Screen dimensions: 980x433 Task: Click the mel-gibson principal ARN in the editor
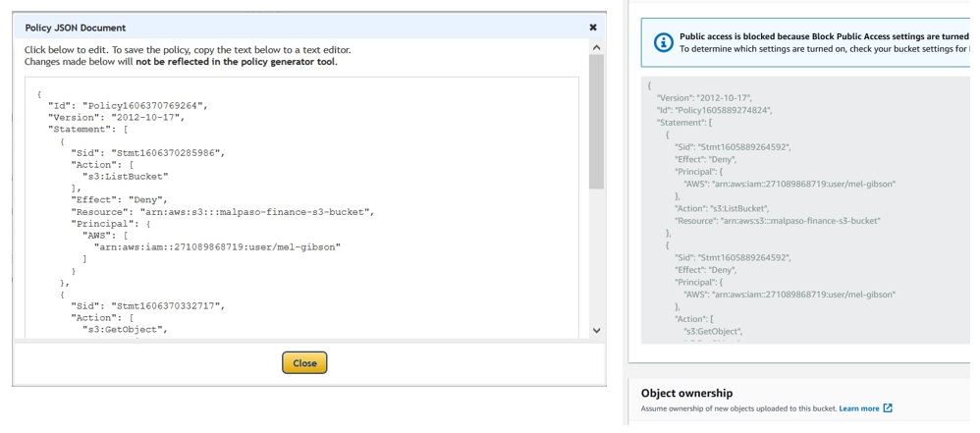point(216,246)
